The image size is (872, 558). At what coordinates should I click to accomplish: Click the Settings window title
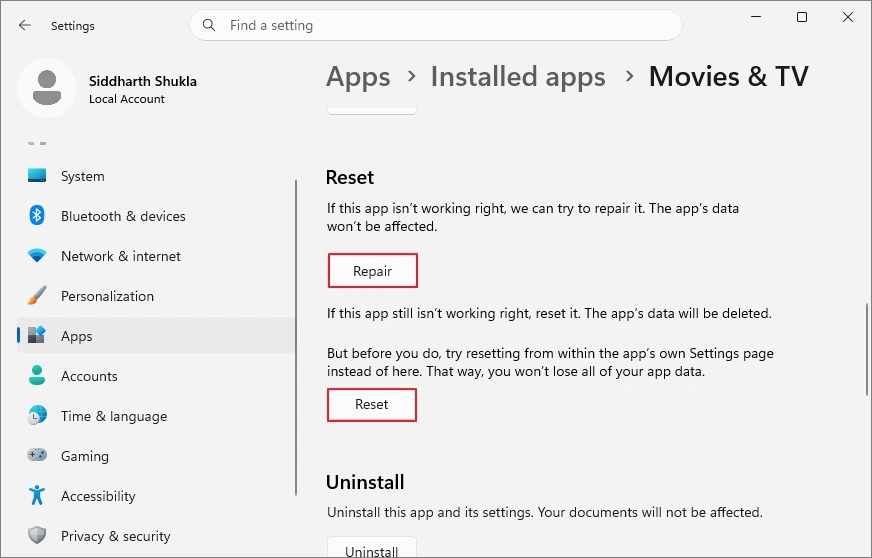[x=73, y=26]
